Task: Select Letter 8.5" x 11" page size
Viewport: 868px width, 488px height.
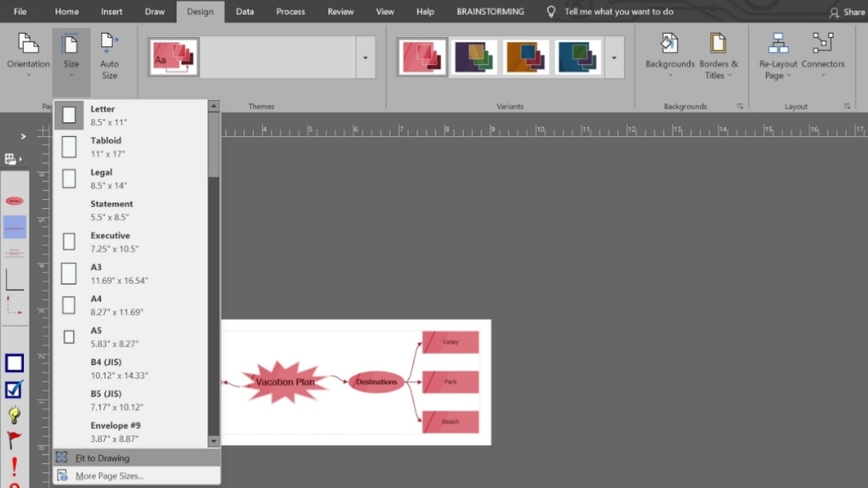Action: point(131,115)
